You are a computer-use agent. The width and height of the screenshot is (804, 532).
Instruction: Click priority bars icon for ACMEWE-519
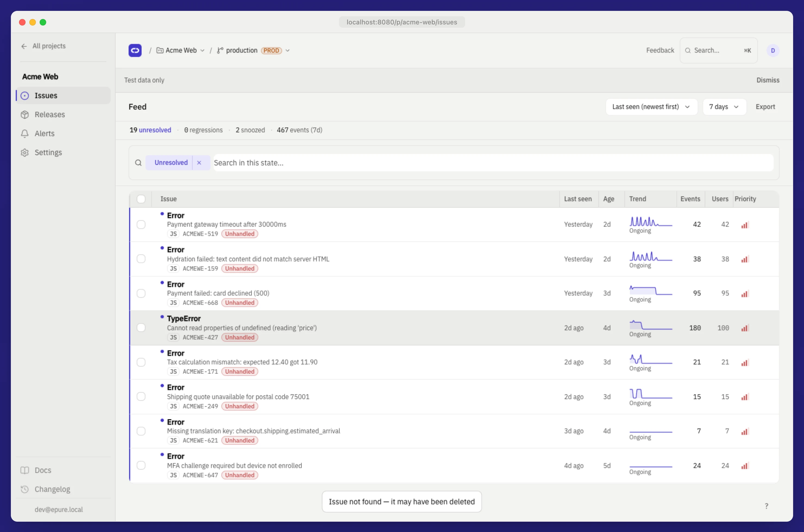coord(745,225)
